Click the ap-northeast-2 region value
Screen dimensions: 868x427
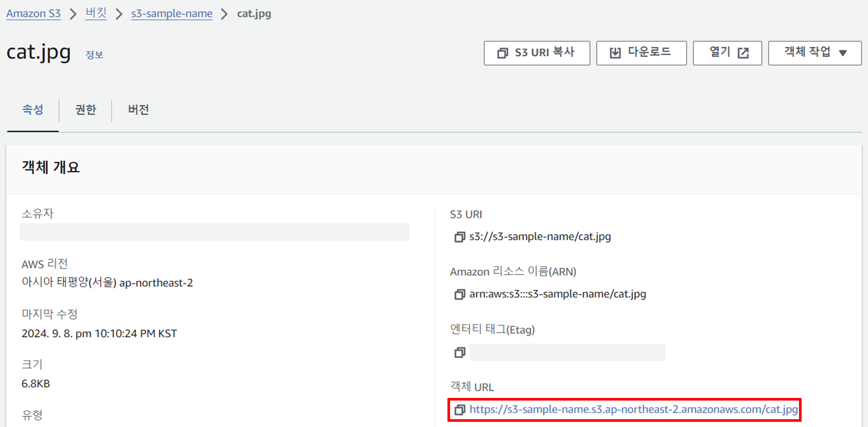(x=107, y=283)
